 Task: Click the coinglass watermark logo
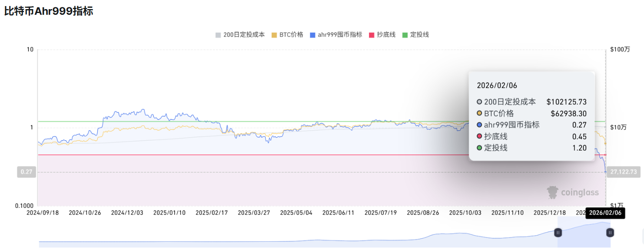pos(573,192)
